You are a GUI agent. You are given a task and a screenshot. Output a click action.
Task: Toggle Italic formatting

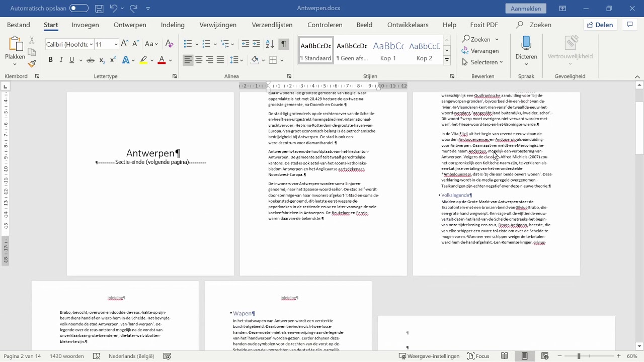coord(61,60)
